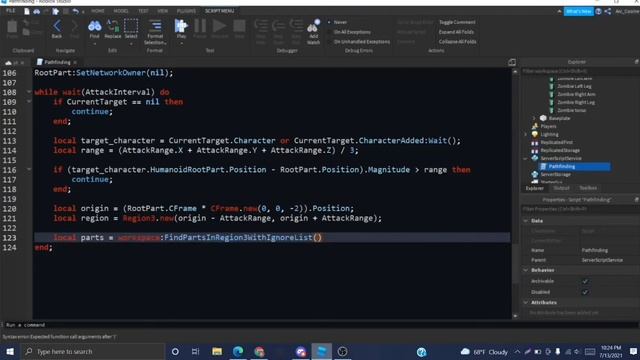This screenshot has height=360, width=640.
Task: Start the game with Play
Action: pos(181,26)
